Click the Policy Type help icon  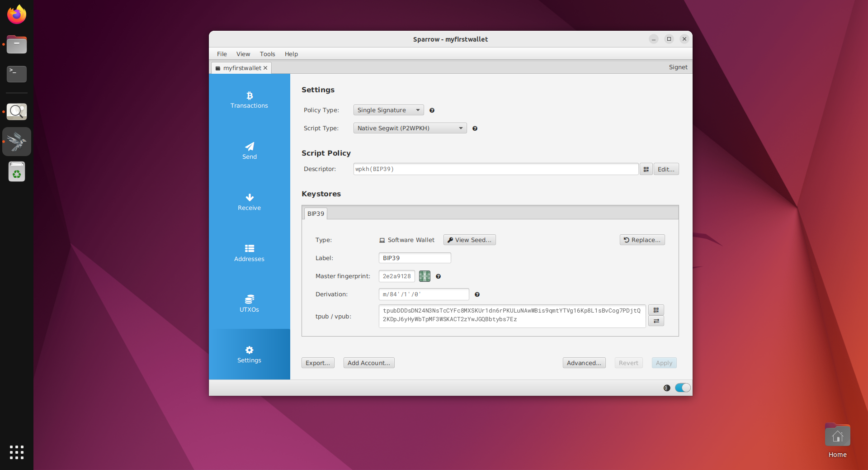click(x=432, y=110)
